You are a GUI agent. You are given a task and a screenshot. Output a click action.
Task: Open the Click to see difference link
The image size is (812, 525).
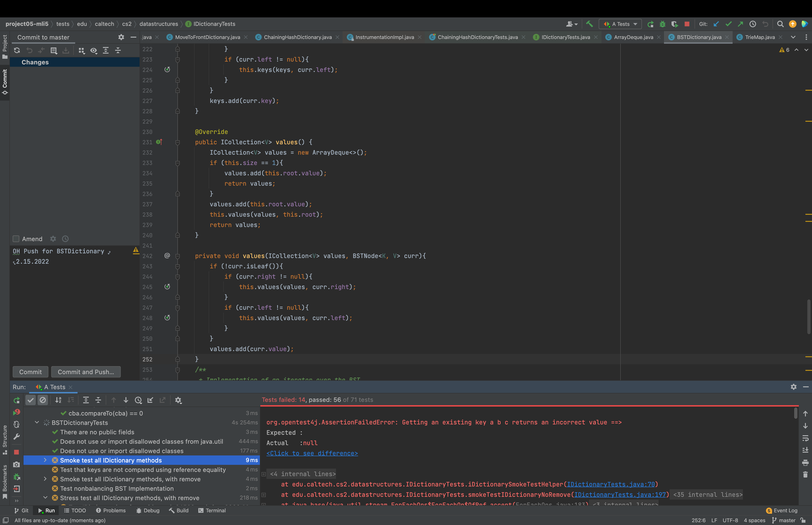click(312, 453)
